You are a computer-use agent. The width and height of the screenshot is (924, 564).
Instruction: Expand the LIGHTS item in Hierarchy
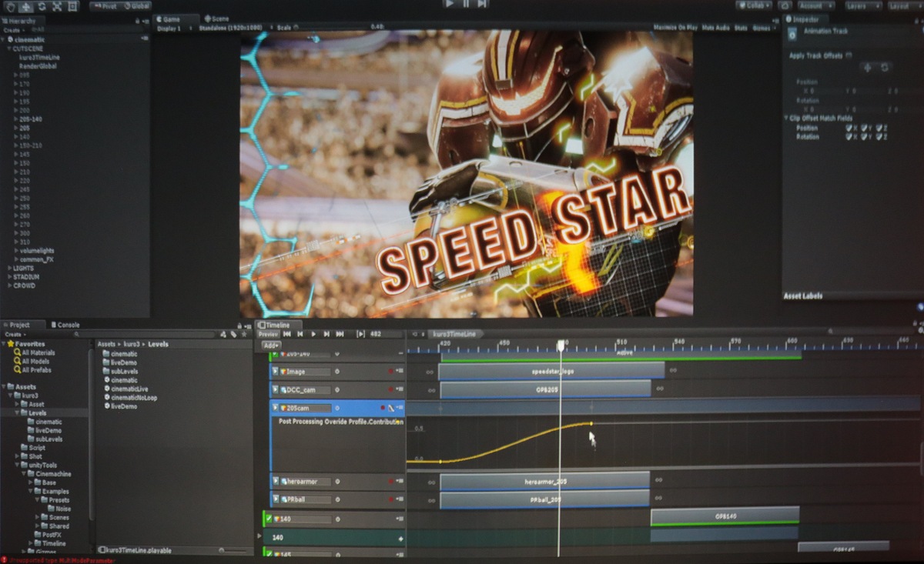[10, 269]
